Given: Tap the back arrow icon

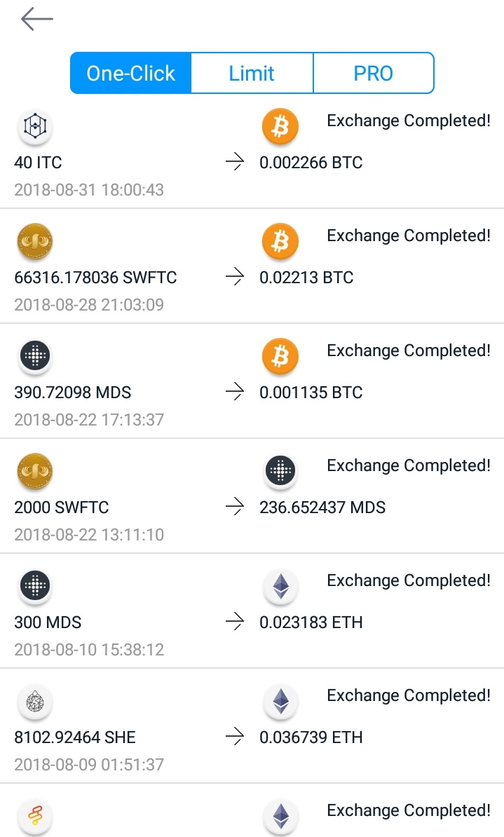Looking at the screenshot, I should click(x=37, y=19).
